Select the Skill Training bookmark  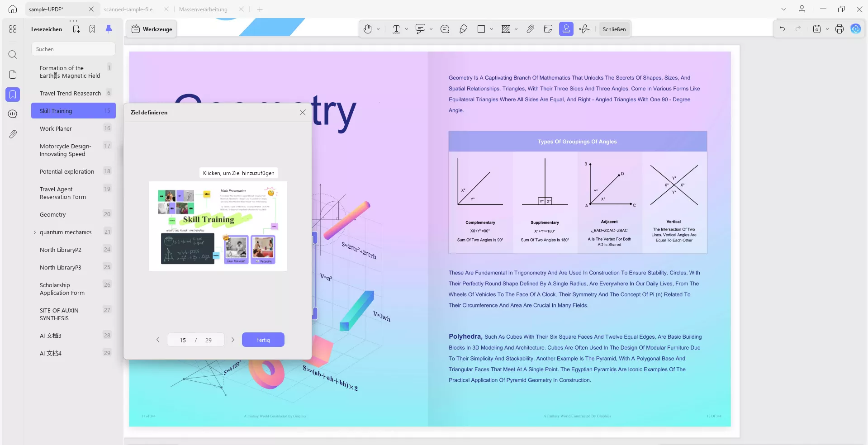tap(73, 111)
